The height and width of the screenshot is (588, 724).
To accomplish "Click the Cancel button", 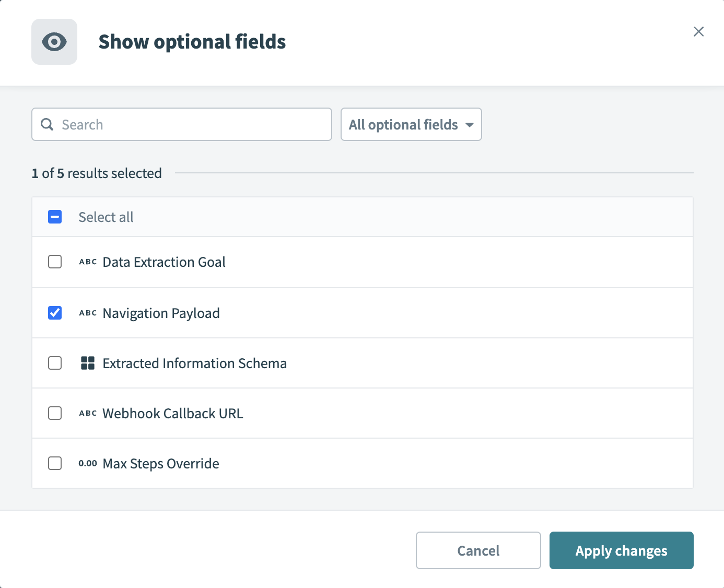I will 478,550.
